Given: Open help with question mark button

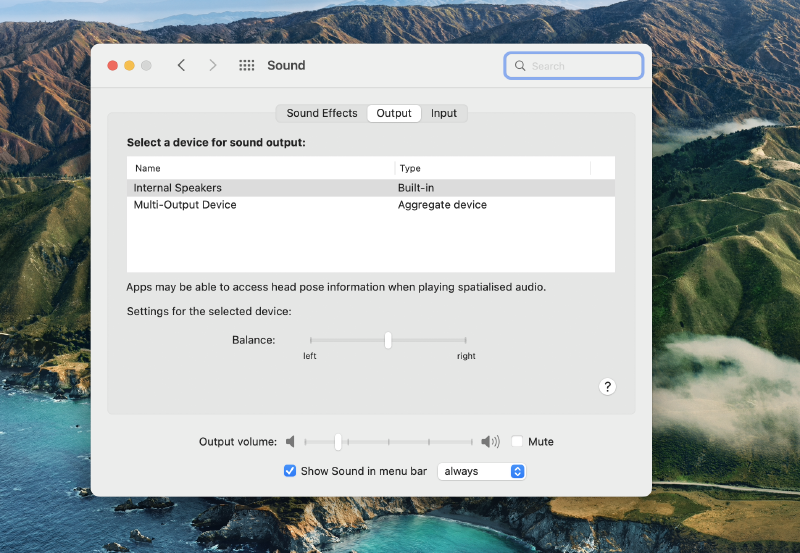Looking at the screenshot, I should click(607, 387).
